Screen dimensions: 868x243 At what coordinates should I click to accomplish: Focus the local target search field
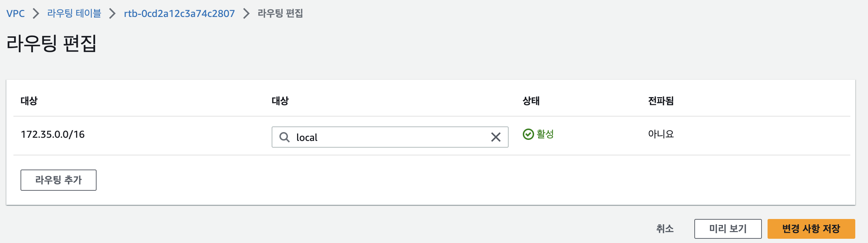point(390,137)
